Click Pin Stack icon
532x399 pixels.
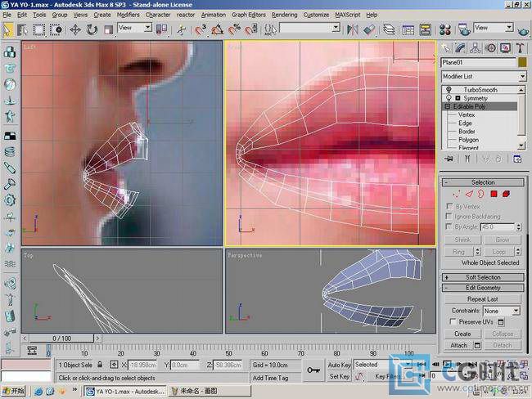pyautogui.click(x=449, y=159)
